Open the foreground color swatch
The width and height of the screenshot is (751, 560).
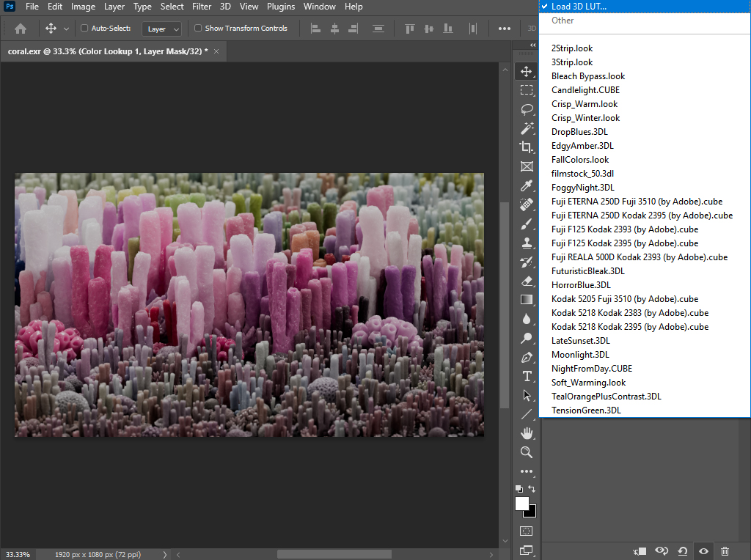click(x=521, y=503)
